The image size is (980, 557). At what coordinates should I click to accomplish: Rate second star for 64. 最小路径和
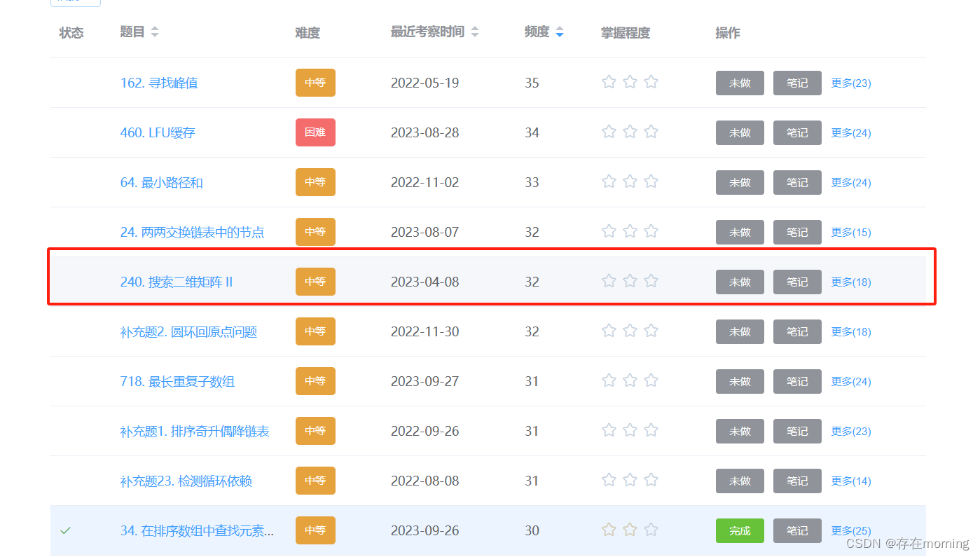630,181
